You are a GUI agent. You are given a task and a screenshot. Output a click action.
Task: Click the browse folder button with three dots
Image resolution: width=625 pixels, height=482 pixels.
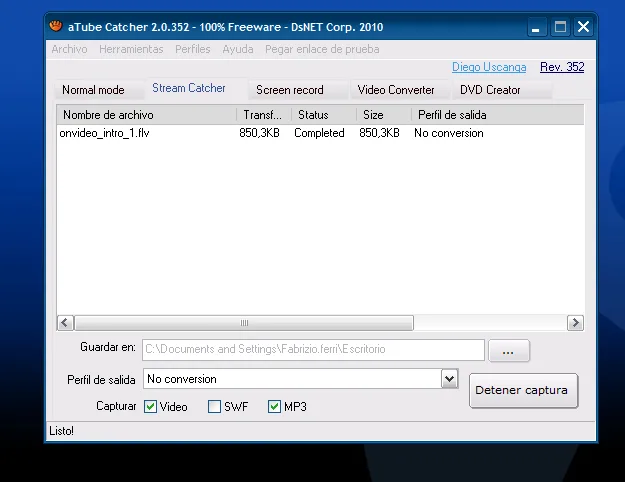click(509, 351)
